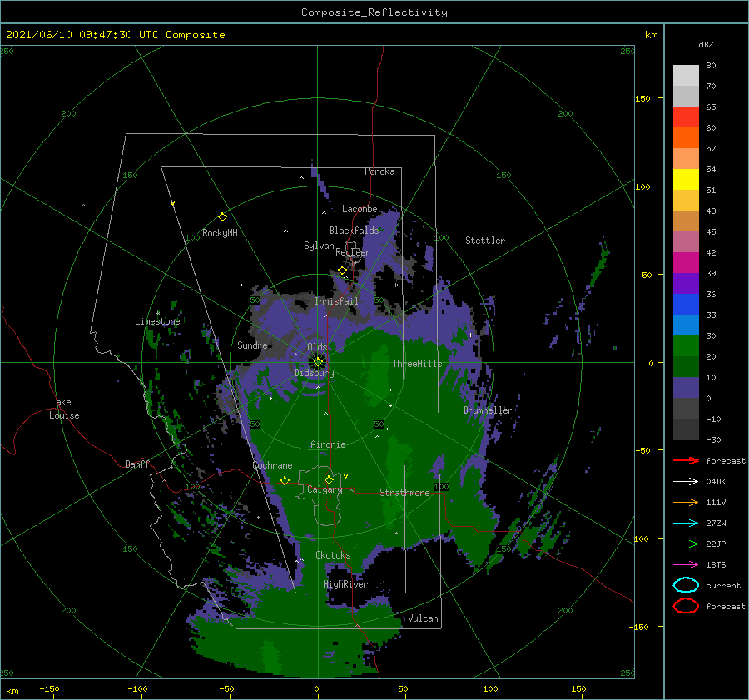Click the right axis 150 km tick label
The height and width of the screenshot is (700, 749).
coord(643,98)
